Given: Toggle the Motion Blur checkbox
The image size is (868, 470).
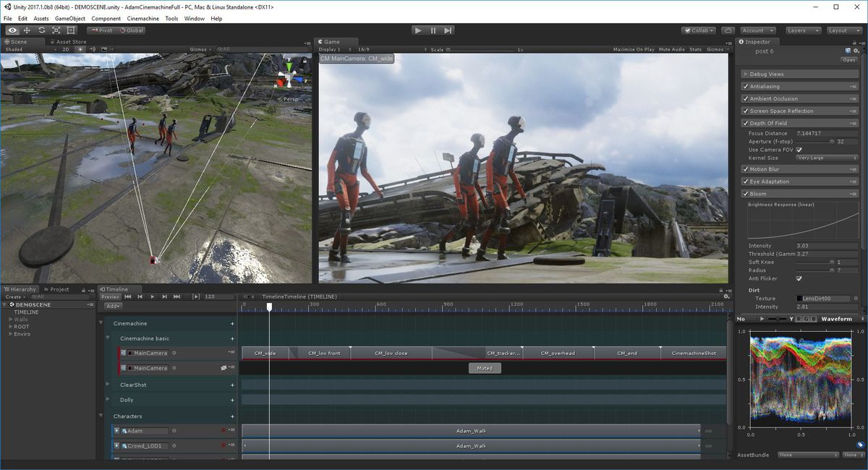Looking at the screenshot, I should click(x=746, y=169).
